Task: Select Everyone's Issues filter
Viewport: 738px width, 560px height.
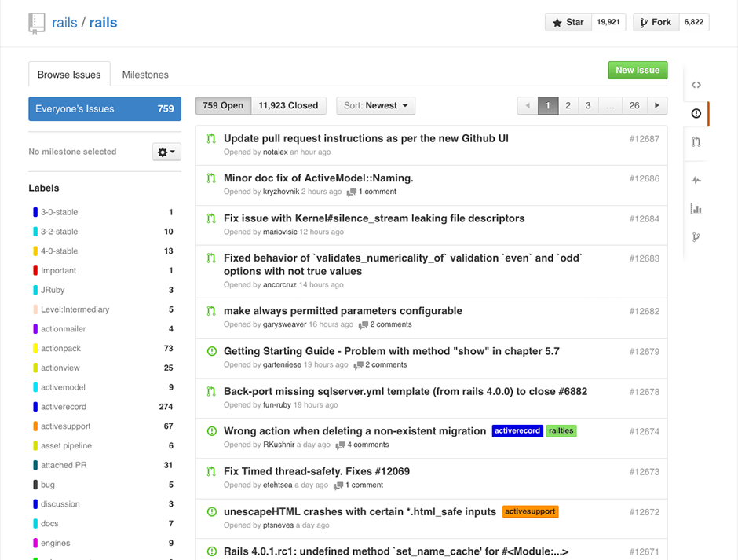Action: pos(105,109)
